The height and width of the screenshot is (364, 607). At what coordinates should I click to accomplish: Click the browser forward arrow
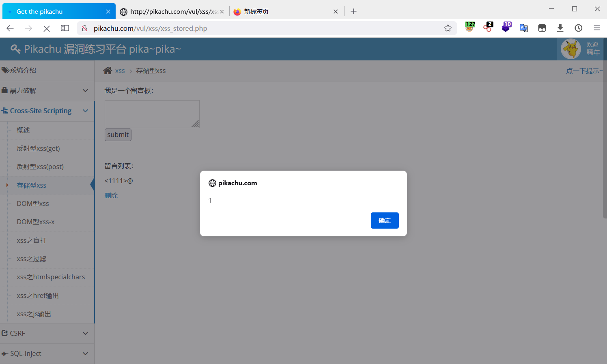coord(28,28)
